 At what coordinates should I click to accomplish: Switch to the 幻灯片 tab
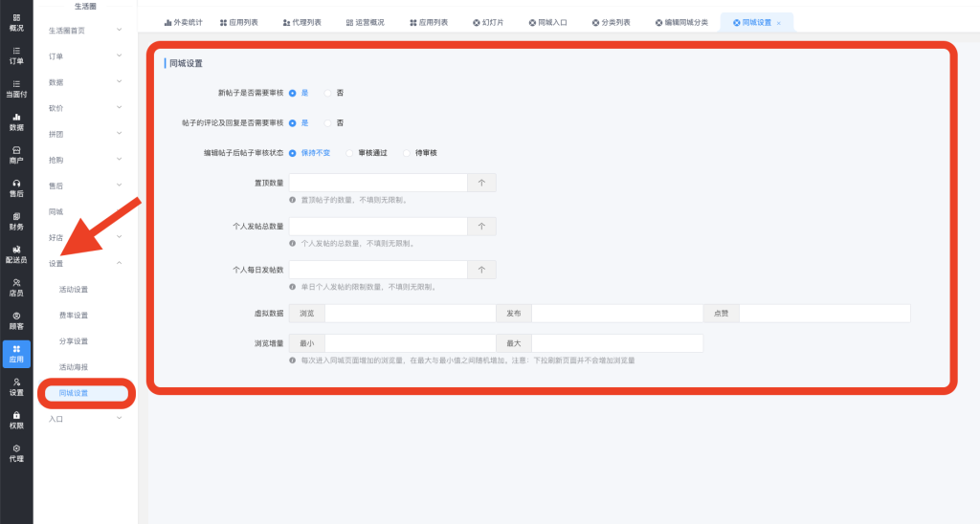(x=488, y=22)
